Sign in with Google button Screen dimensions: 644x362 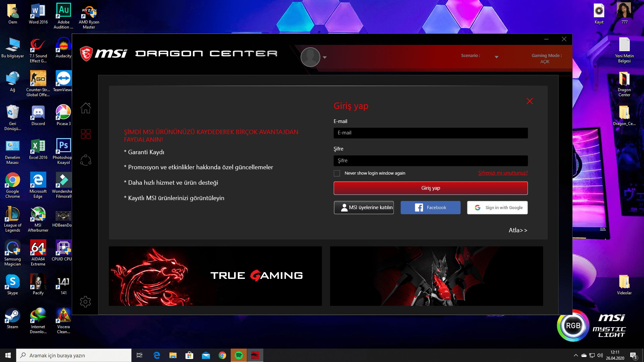coord(497,207)
